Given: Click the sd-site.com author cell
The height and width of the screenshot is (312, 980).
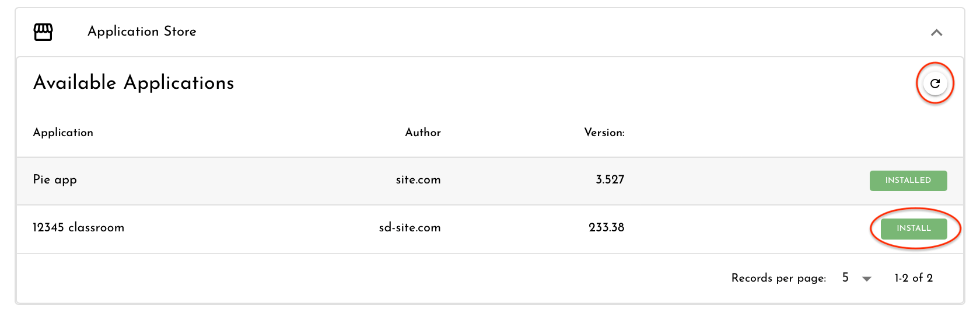Looking at the screenshot, I should pos(410,227).
